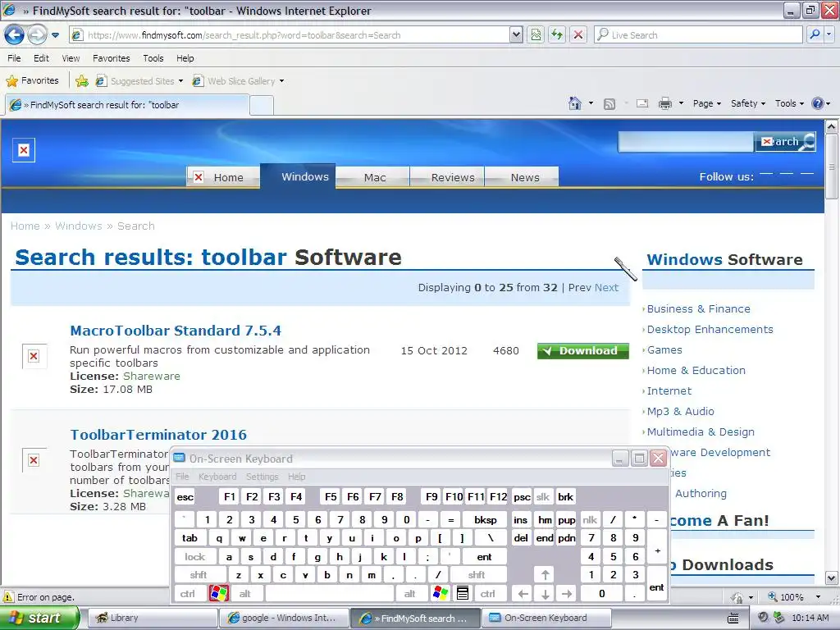This screenshot has width=840, height=630.
Task: Click the green Download button
Action: [583, 351]
